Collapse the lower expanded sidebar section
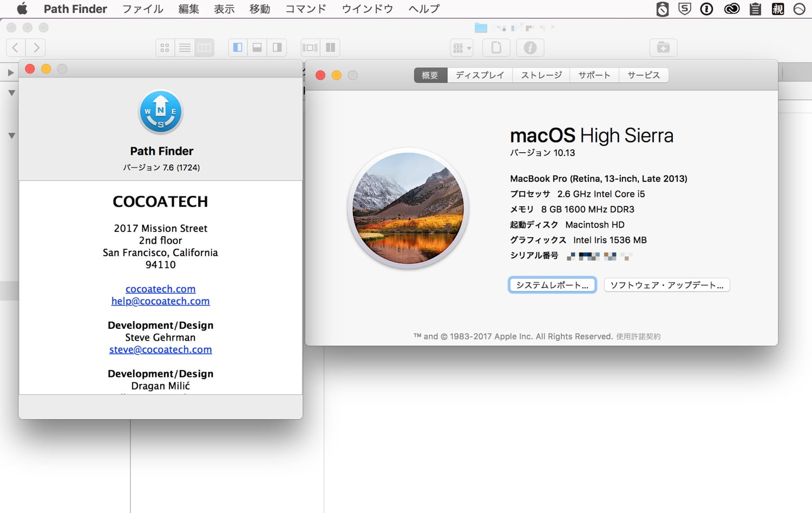Viewport: 812px width, 513px height. pos(11,136)
